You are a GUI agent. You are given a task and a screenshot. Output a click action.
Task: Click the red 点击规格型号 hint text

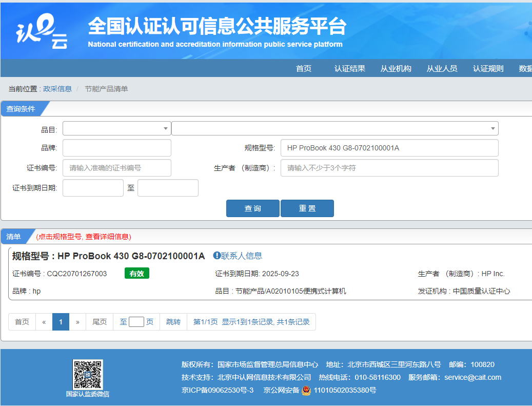84,237
